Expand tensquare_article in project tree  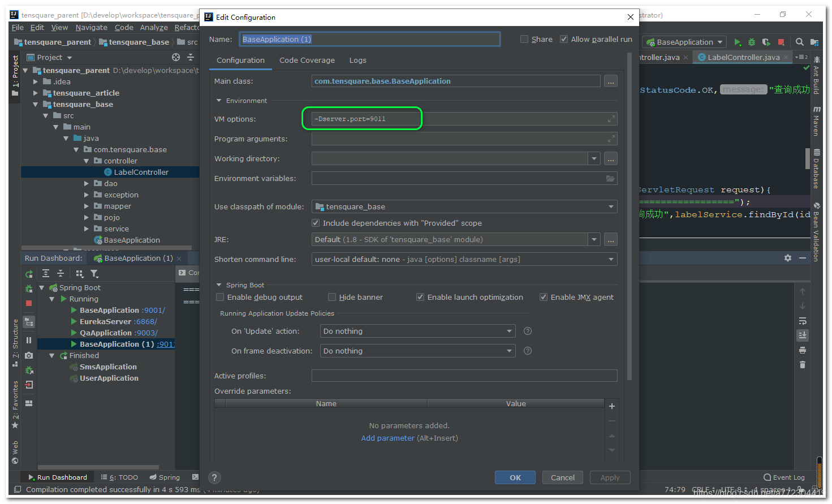[x=36, y=93]
